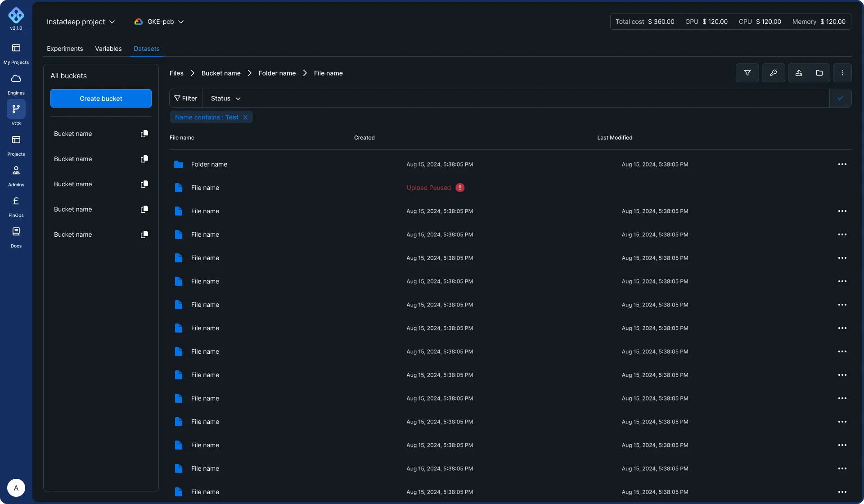Open the VCS branch icon in sidebar
This screenshot has height=504, width=864.
point(16,109)
